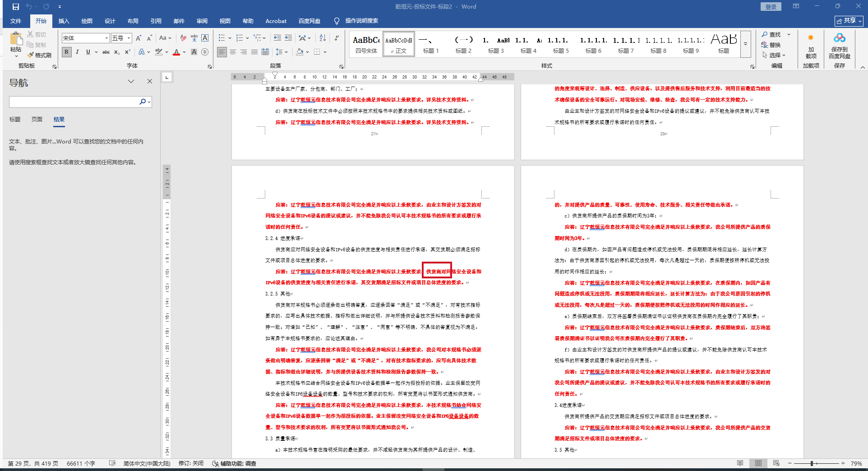This screenshot has width=868, height=471.
Task: Open the Select (选择) dropdown
Action: 774,55
